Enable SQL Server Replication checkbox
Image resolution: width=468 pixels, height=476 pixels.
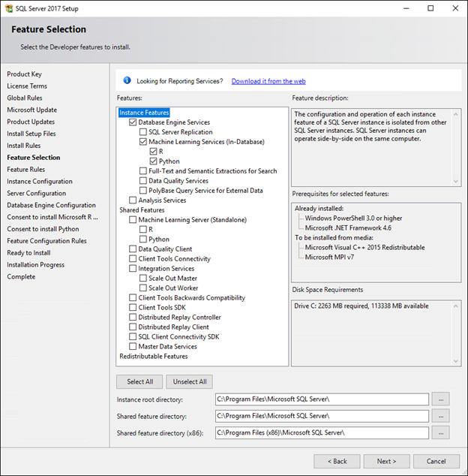click(x=142, y=132)
